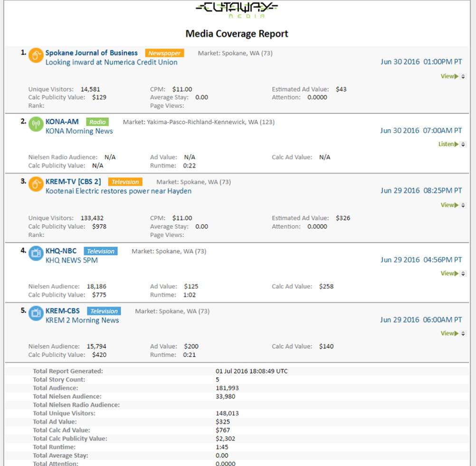Click the Television tag beside KHQ-NBC
The width and height of the screenshot is (476, 466).
click(101, 251)
